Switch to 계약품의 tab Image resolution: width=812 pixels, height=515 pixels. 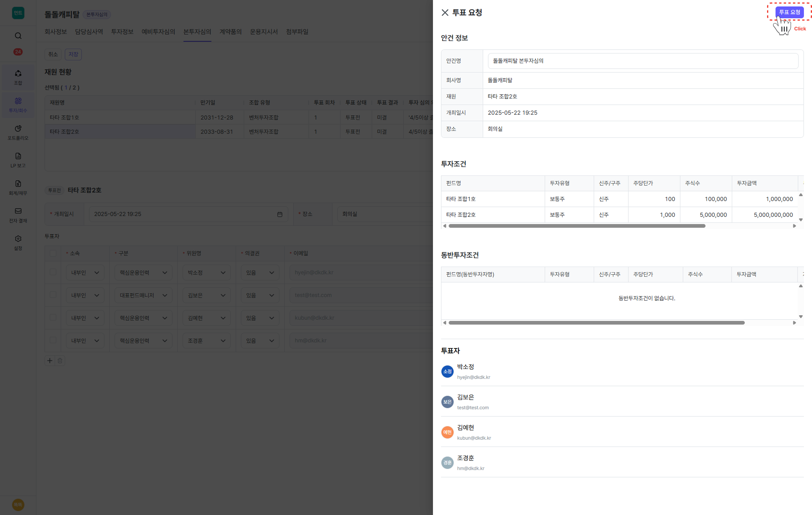point(230,32)
